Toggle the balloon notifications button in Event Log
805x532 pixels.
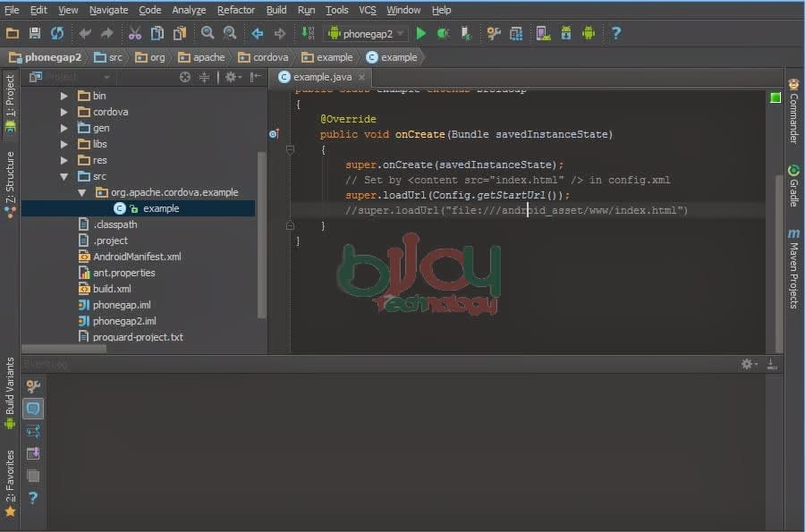pos(33,409)
